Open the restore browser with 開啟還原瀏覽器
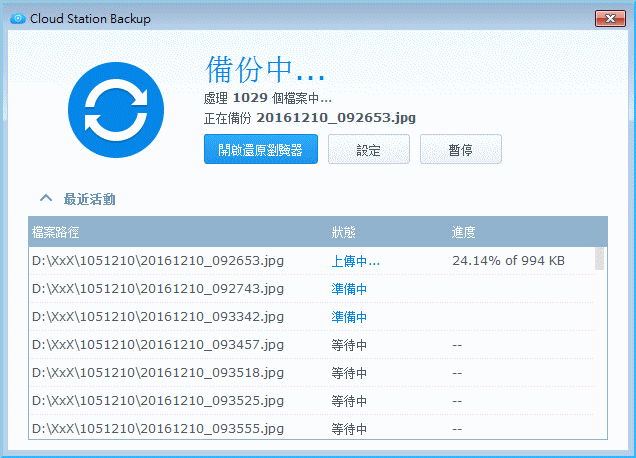The image size is (636, 458). [261, 149]
